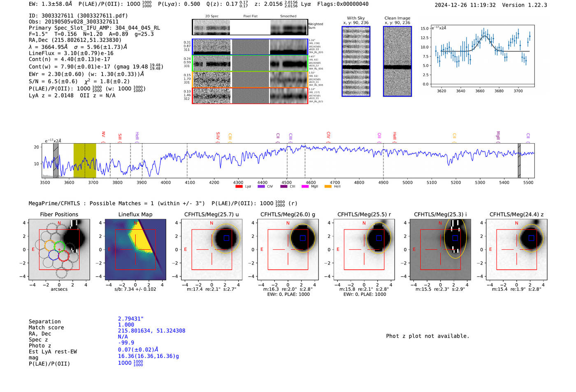Select the orange-bordered 2D spectrum fiber row
This screenshot has width=576, height=392.
click(250, 79)
